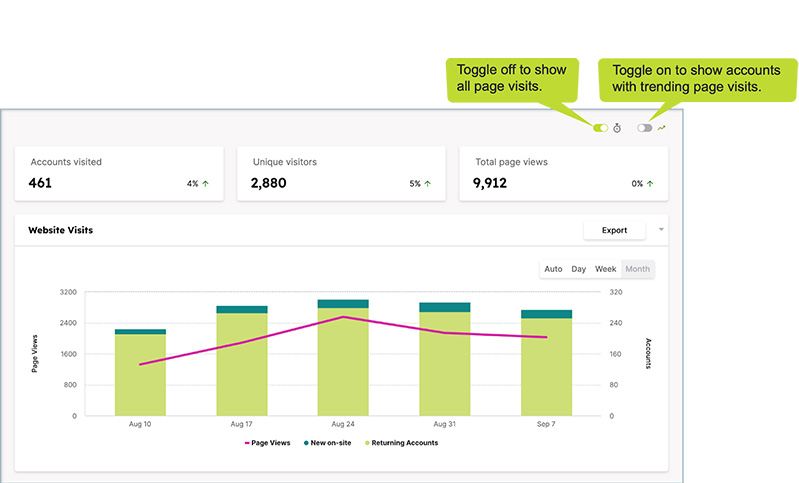Switch chart interval to Auto
Screen dimensions: 799x483
(x=553, y=269)
